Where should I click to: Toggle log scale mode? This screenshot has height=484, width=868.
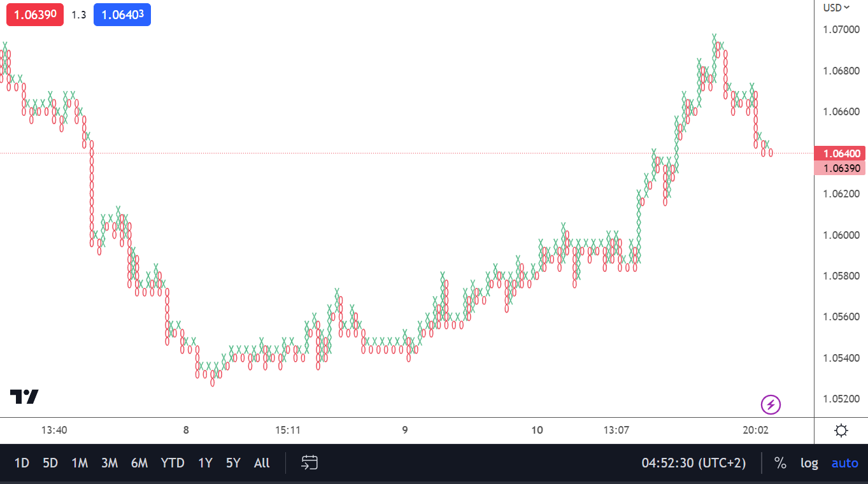coord(809,463)
